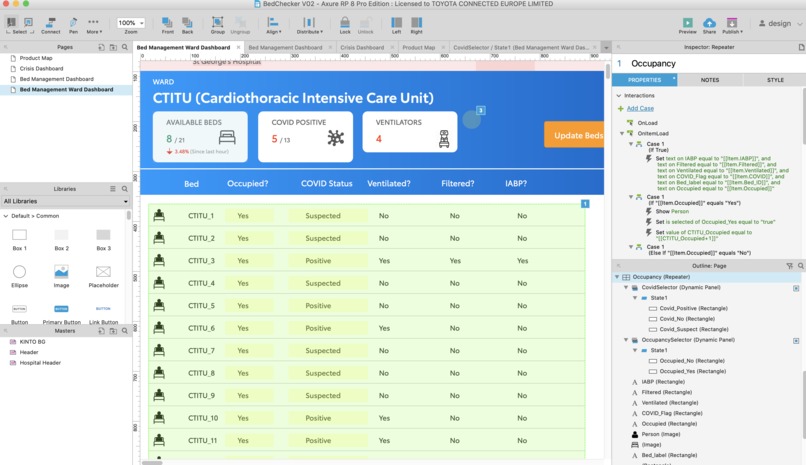Bring selection to Front

point(168,25)
